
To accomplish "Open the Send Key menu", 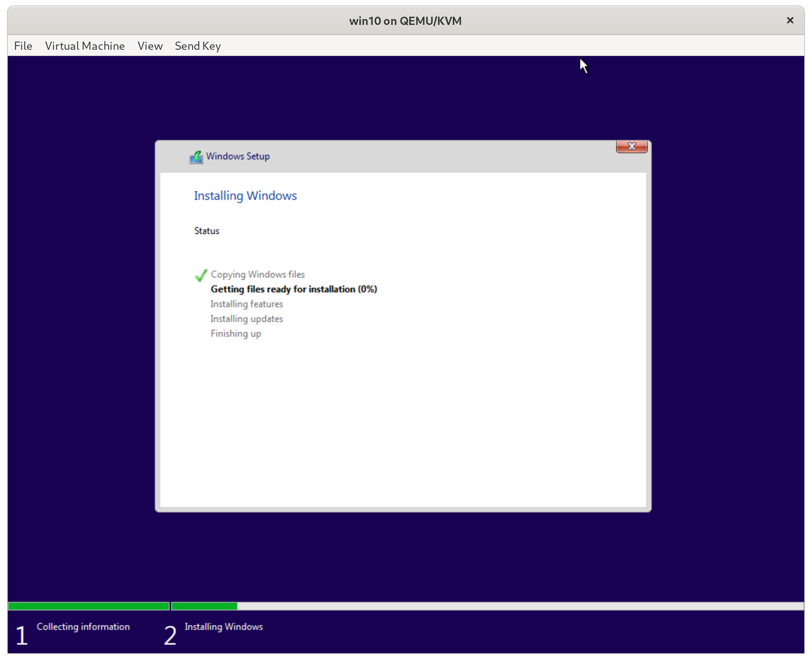I will coord(198,46).
